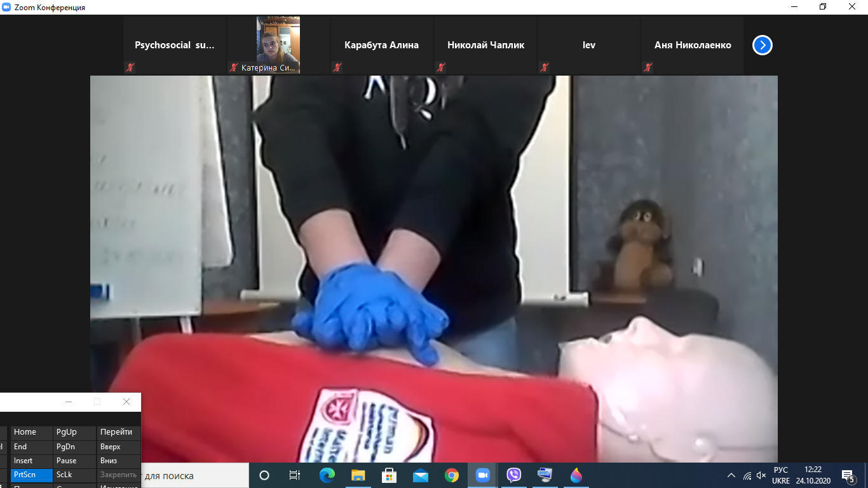This screenshot has height=488, width=868.
Task: Click muted mic icon on lev tile
Action: click(544, 67)
